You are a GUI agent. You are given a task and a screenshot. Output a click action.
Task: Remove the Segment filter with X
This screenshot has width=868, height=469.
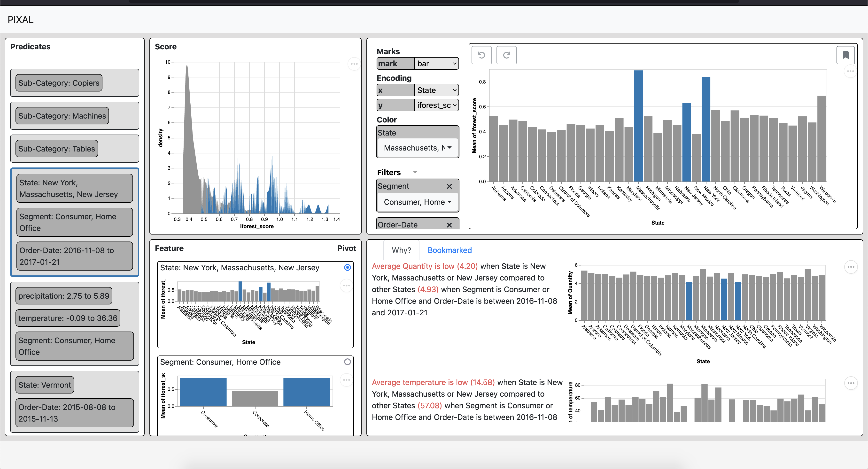pos(449,186)
